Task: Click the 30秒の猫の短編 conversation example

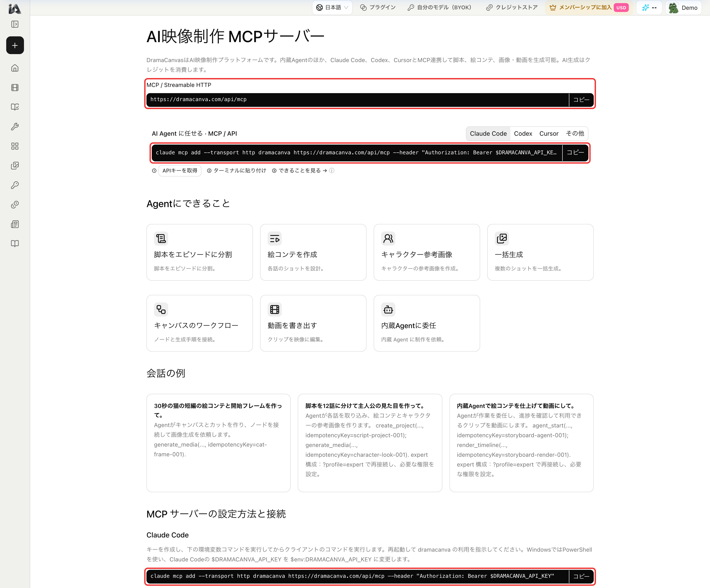Action: tap(218, 443)
